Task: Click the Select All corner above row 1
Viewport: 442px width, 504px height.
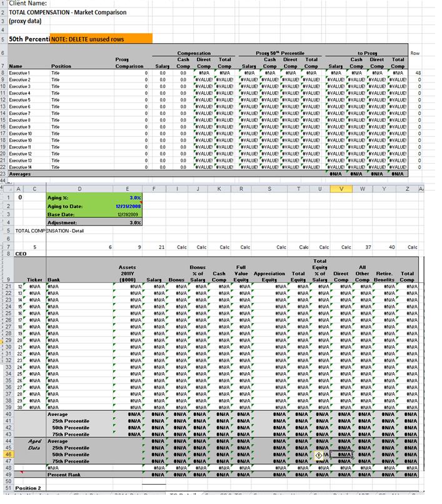Action: click(x=8, y=189)
